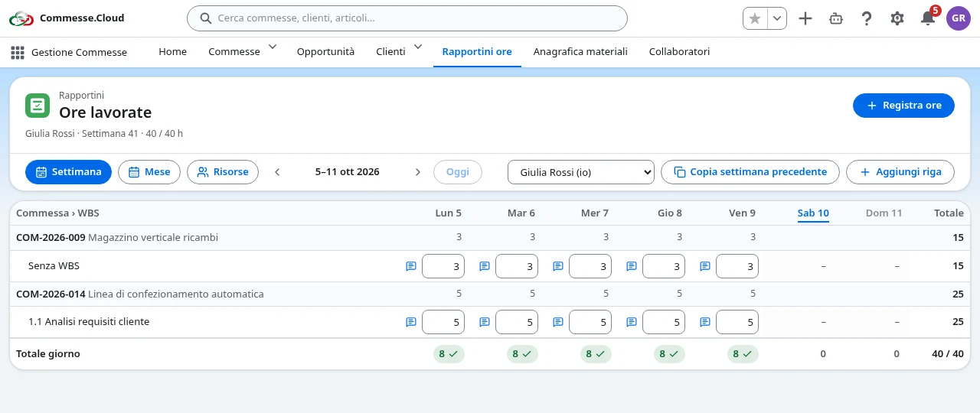Open the assistant robot icon
This screenshot has width=980, height=413.
[x=836, y=18]
